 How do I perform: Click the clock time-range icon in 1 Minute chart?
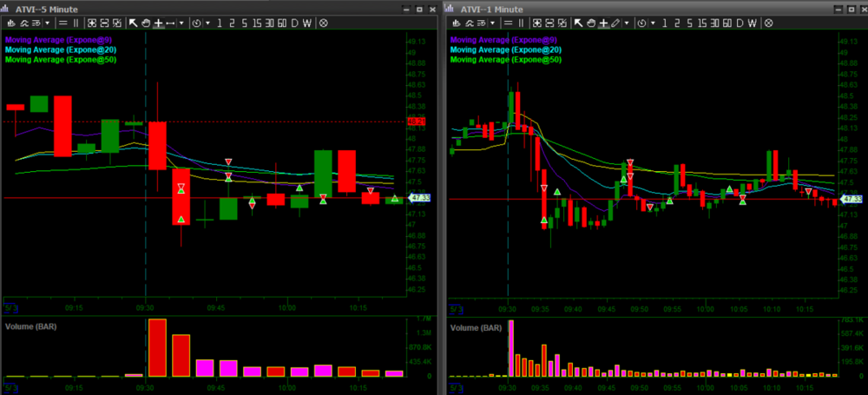click(640, 23)
